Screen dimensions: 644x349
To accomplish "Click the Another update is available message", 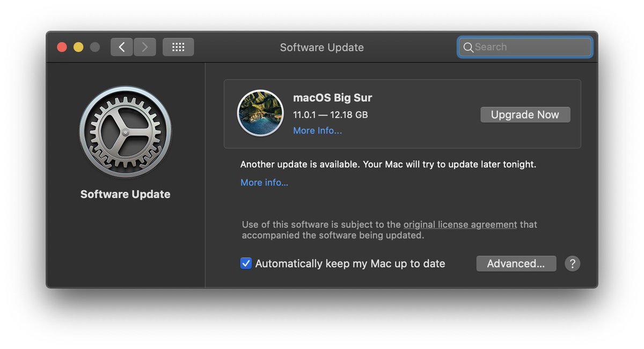I will click(x=388, y=165).
